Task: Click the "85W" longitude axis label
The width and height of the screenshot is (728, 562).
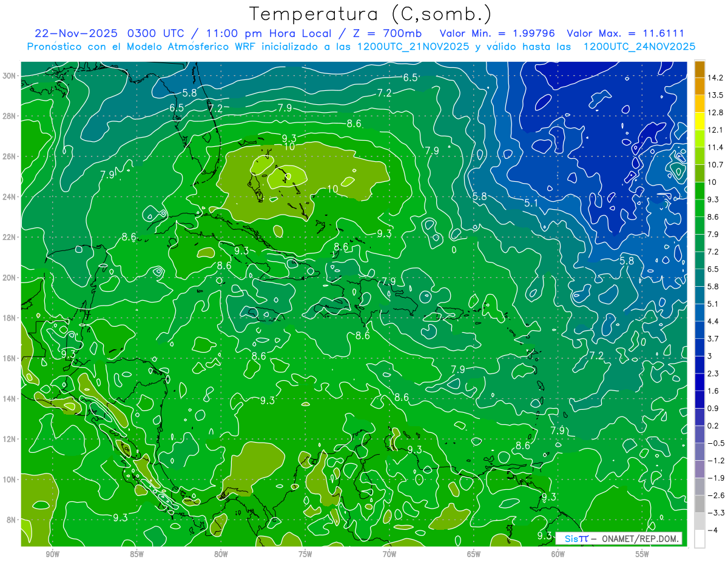Action: pyautogui.click(x=136, y=555)
